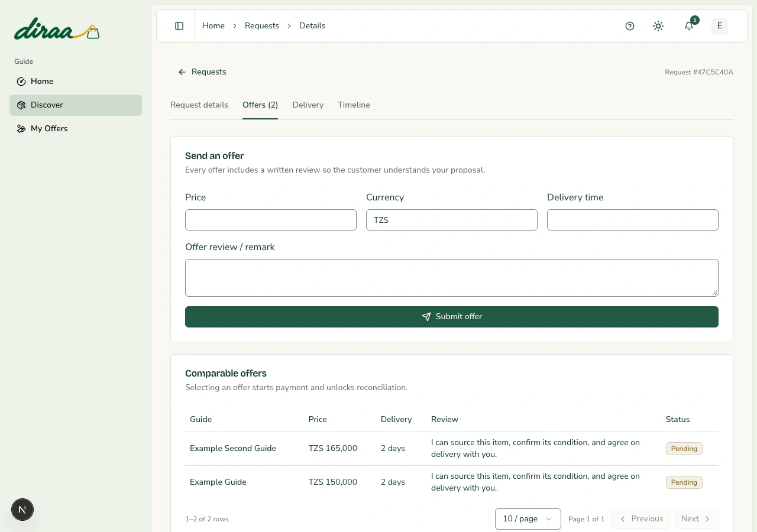Click Details in the breadcrumb
757x532 pixels.
(x=312, y=26)
